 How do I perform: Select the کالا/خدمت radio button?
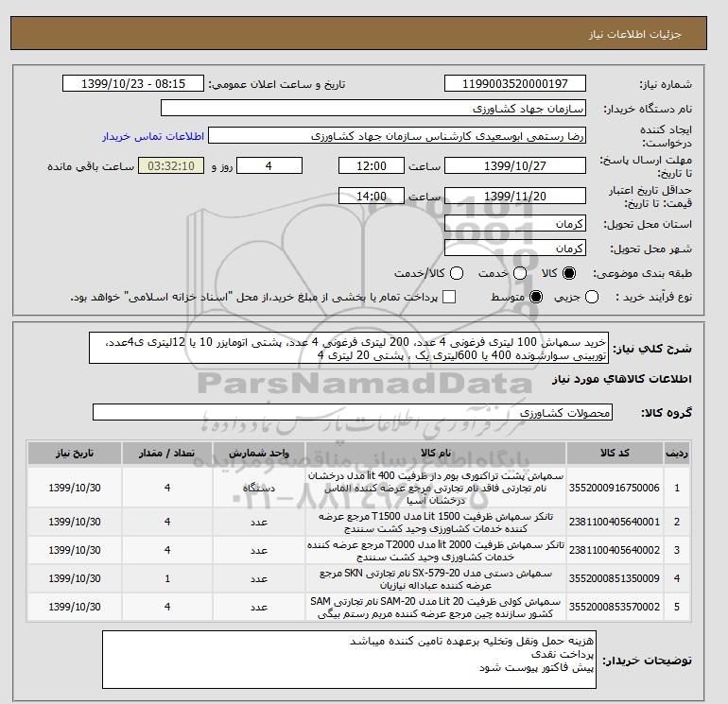click(457, 273)
